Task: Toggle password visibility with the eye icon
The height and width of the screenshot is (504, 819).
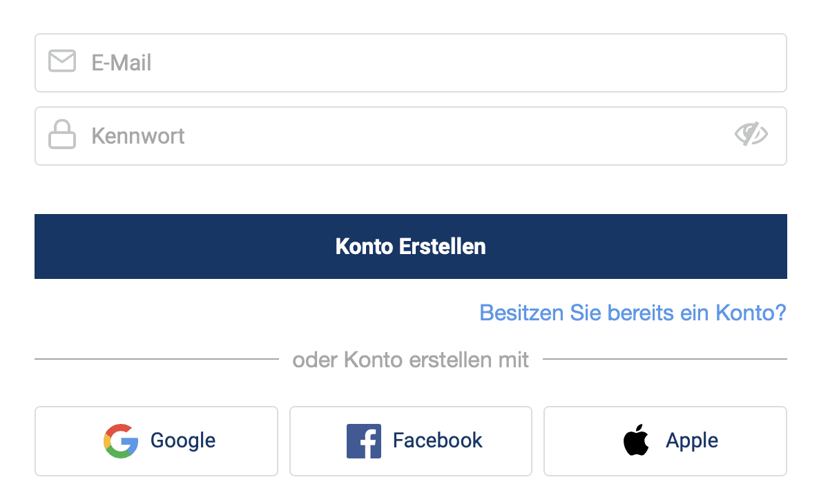Action: (752, 135)
